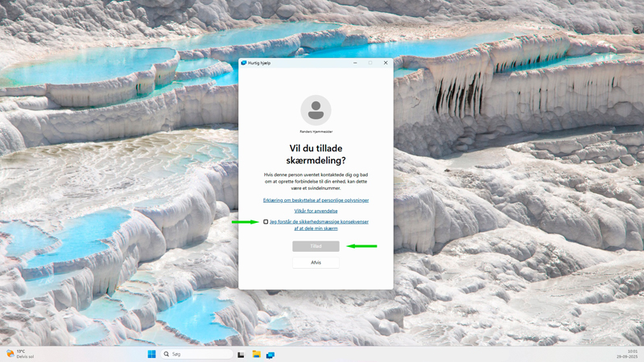Image resolution: width=644 pixels, height=362 pixels.
Task: Click the heading 'Vil du tillade skærmdeling?'
Action: click(x=316, y=154)
